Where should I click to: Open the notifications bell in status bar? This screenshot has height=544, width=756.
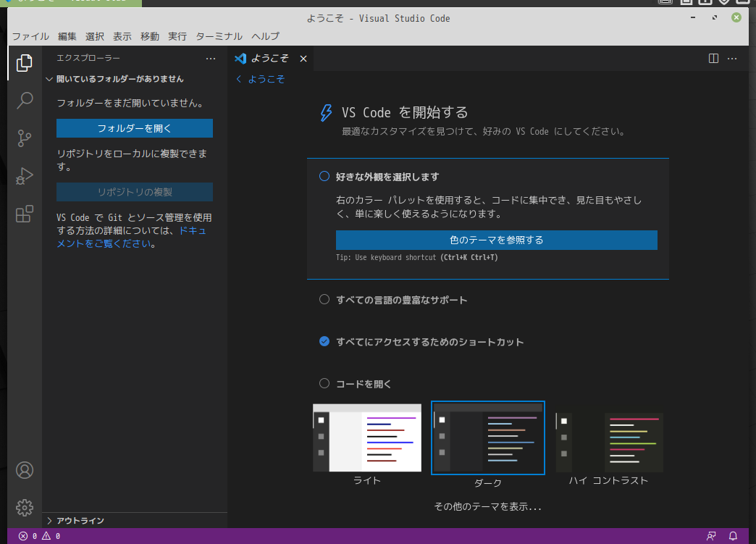733,536
